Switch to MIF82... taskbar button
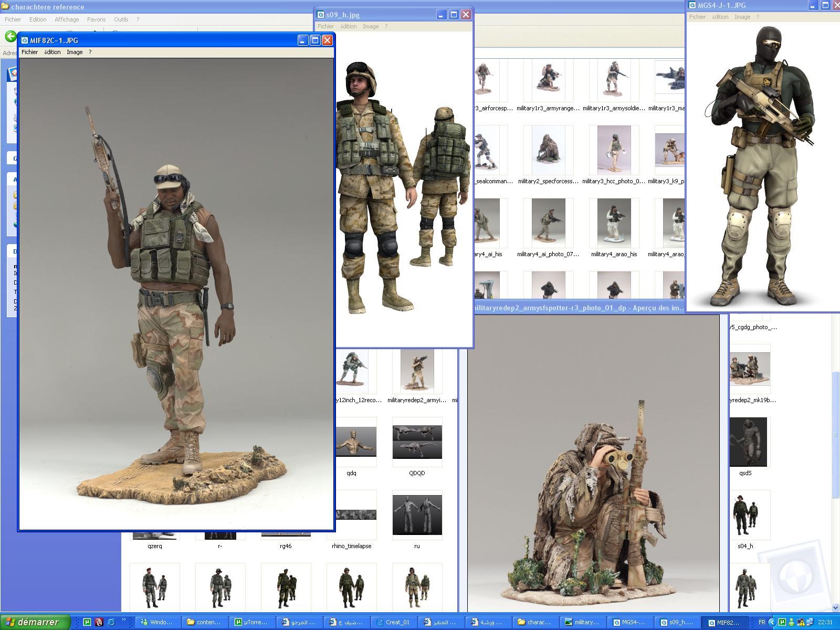 (724, 622)
